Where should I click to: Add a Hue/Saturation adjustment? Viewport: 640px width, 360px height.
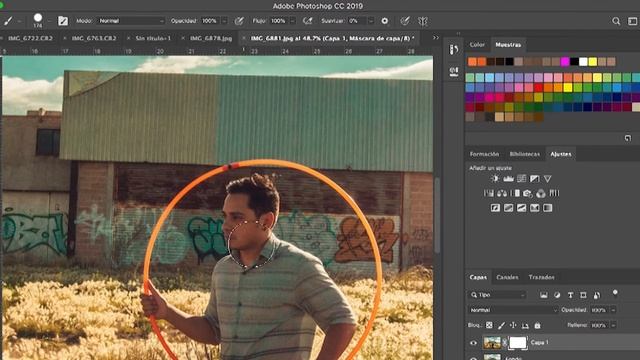click(x=489, y=193)
